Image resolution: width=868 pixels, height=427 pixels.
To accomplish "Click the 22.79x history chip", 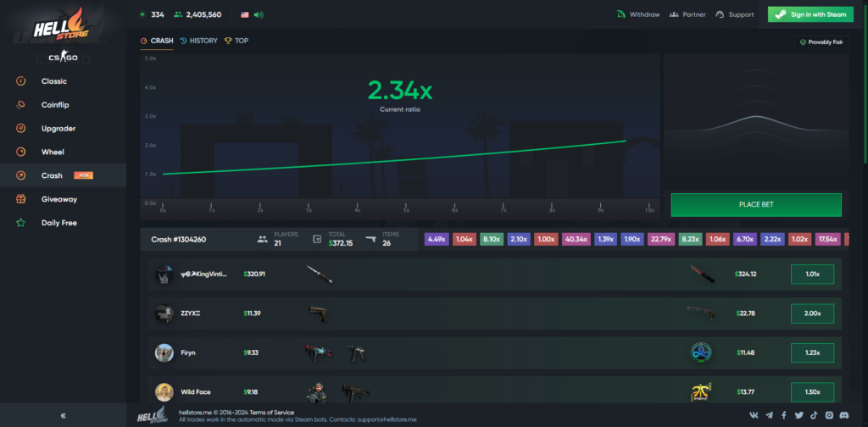I will point(661,240).
